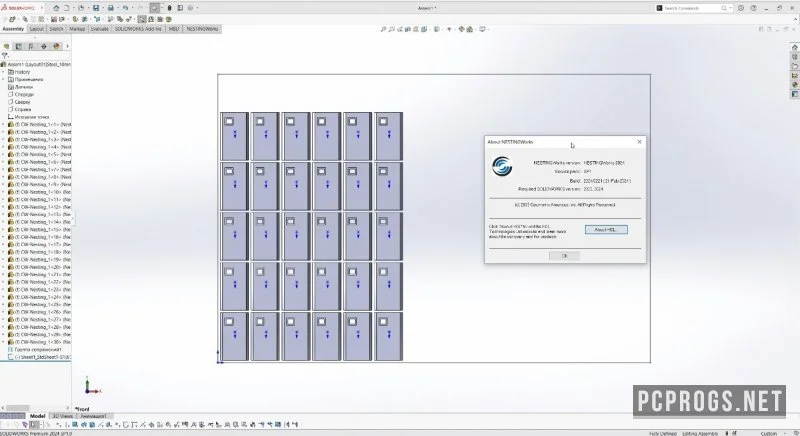Switch to the Layout ribbon tab
800x436 pixels.
[x=37, y=29]
